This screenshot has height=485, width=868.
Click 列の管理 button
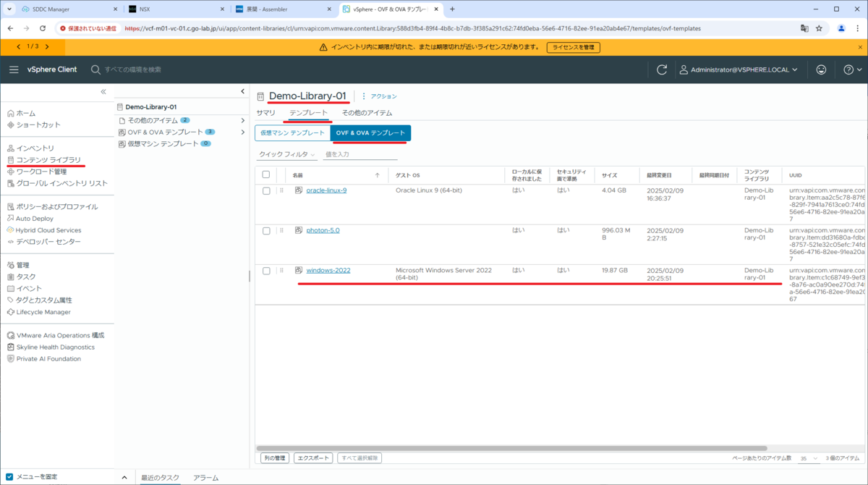(x=275, y=458)
